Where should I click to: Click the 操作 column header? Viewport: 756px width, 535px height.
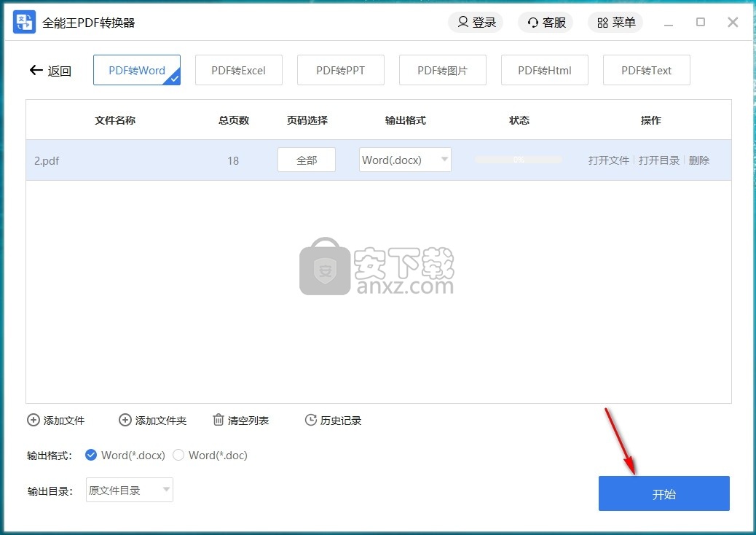[x=651, y=120]
